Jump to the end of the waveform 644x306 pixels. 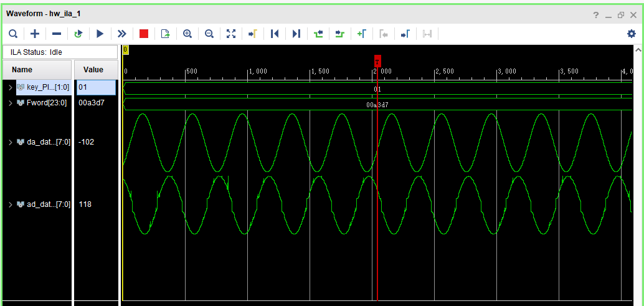coord(296,34)
